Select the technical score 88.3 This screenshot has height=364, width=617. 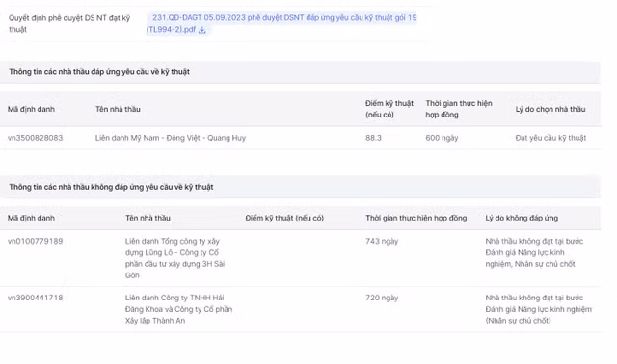(373, 138)
